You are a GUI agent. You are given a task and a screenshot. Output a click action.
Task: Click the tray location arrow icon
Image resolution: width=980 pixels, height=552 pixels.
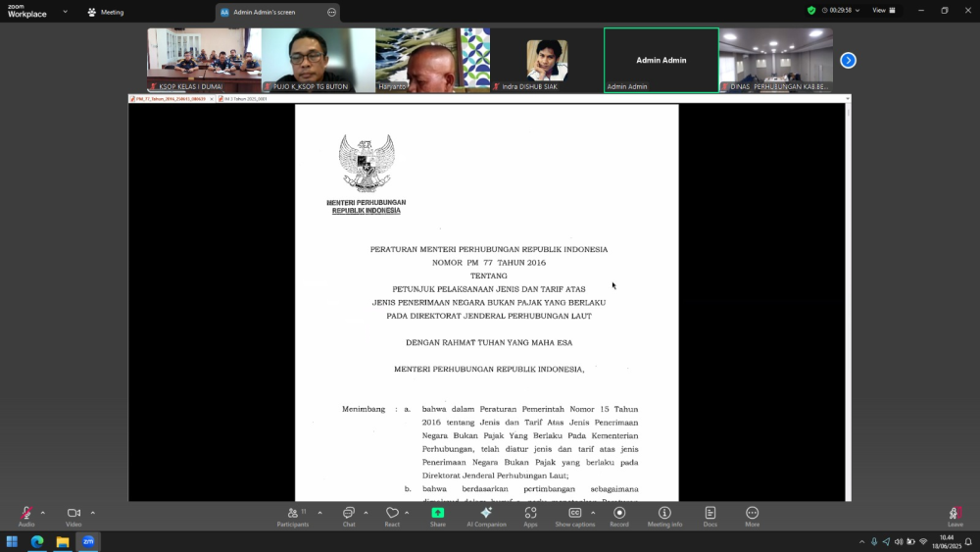coord(886,542)
